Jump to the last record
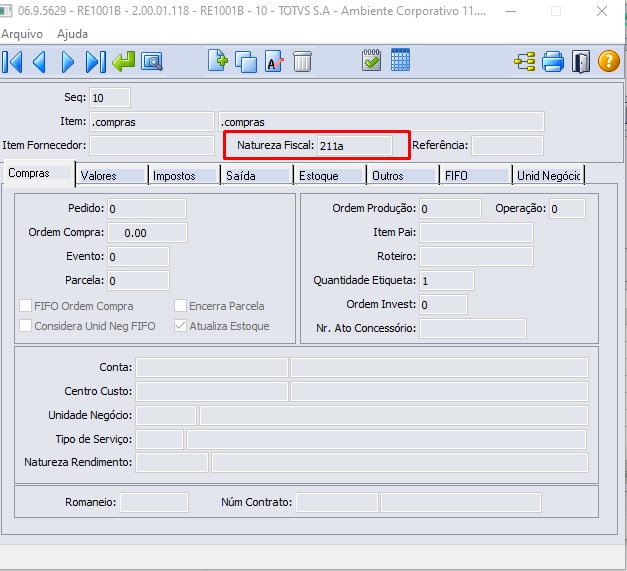The width and height of the screenshot is (627, 571). pyautogui.click(x=96, y=62)
